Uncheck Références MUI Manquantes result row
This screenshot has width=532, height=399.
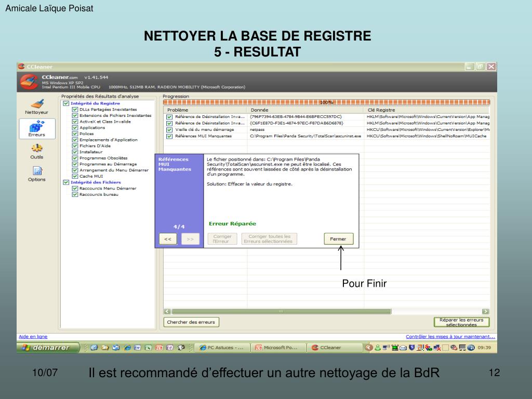[169, 137]
